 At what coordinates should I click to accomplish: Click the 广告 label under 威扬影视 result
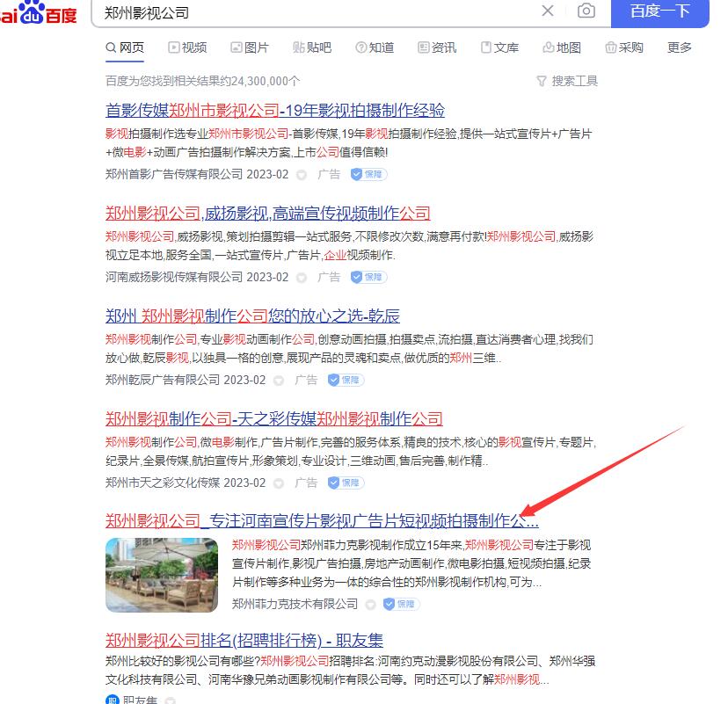click(329, 277)
